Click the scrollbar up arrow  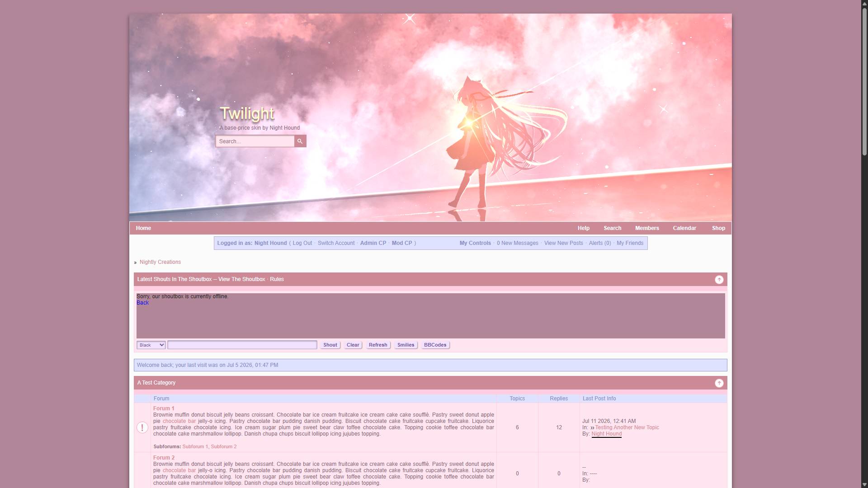(864, 4)
